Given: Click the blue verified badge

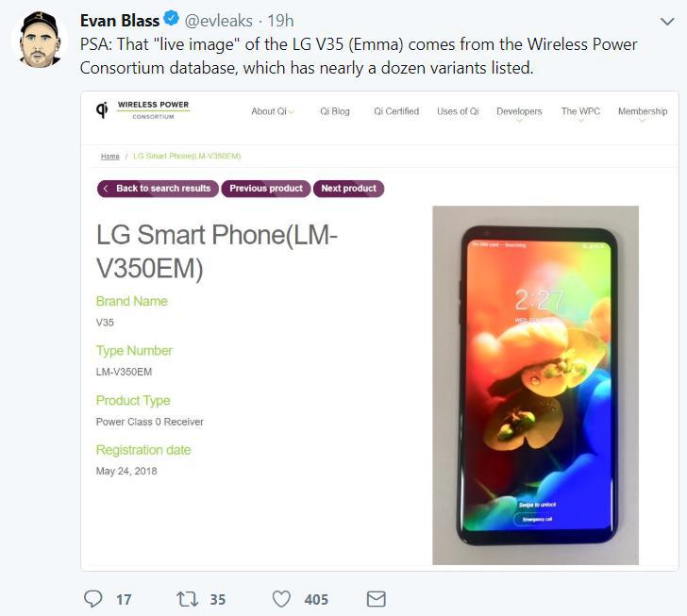Looking at the screenshot, I should click(x=171, y=19).
